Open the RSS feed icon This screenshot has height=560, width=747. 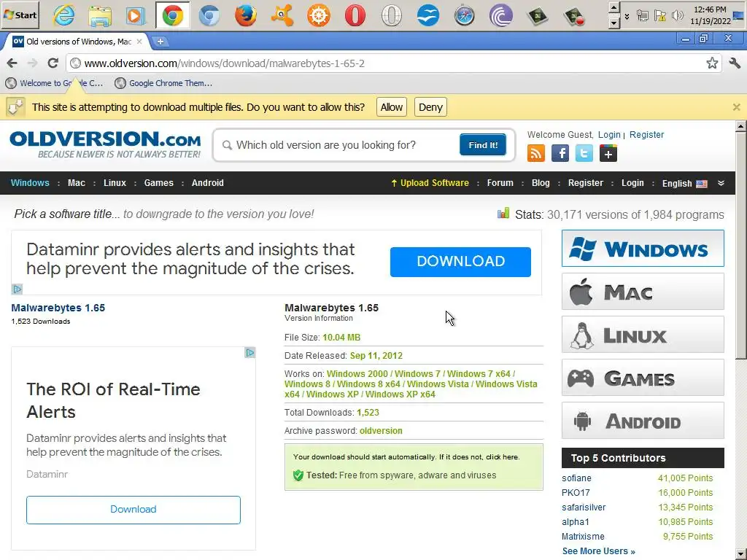pyautogui.click(x=536, y=153)
